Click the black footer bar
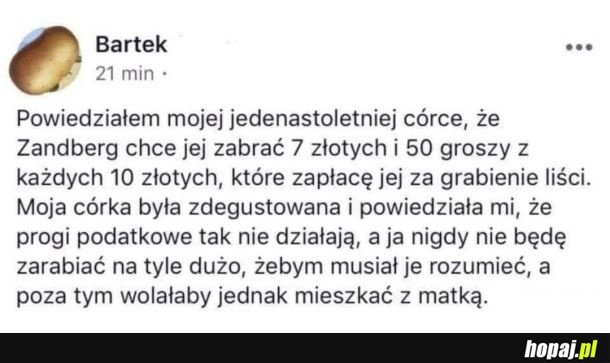610x363 pixels. 305,348
